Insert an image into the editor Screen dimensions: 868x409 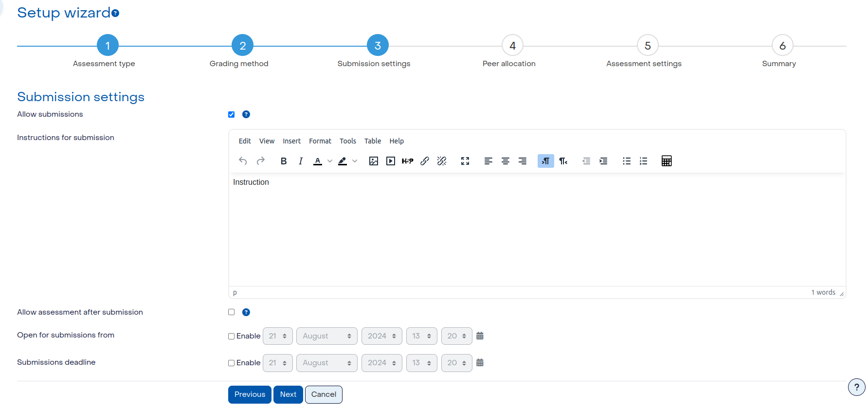pos(374,161)
